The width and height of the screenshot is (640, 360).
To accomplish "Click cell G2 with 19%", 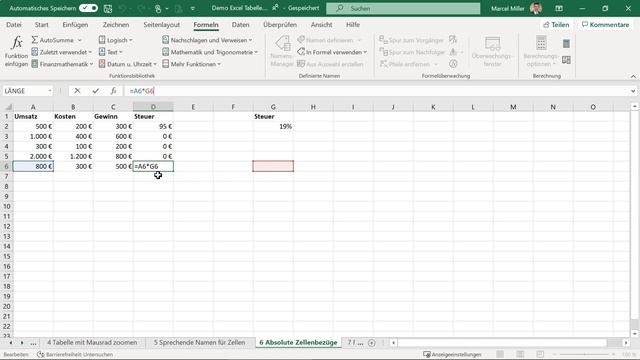I will coord(273,127).
